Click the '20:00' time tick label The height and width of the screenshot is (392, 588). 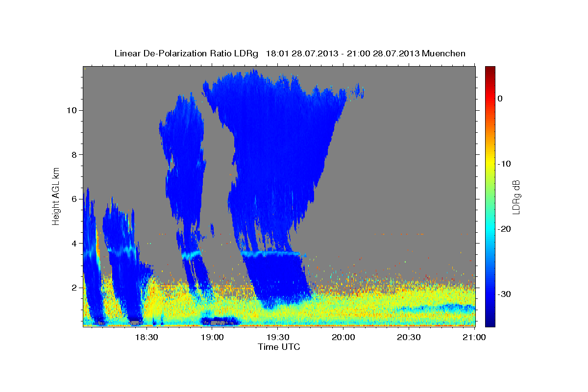343,337
